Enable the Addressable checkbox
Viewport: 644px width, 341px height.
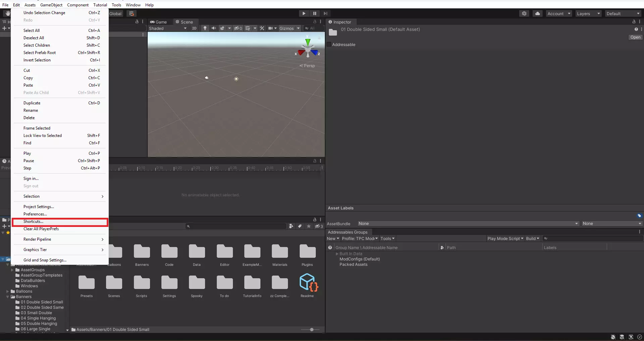(x=329, y=45)
